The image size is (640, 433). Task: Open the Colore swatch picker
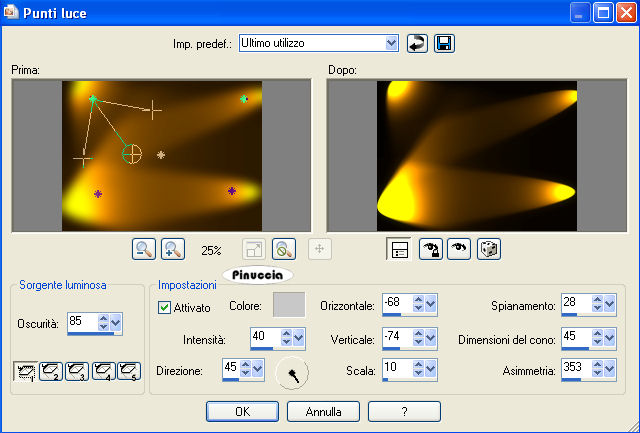[x=289, y=304]
